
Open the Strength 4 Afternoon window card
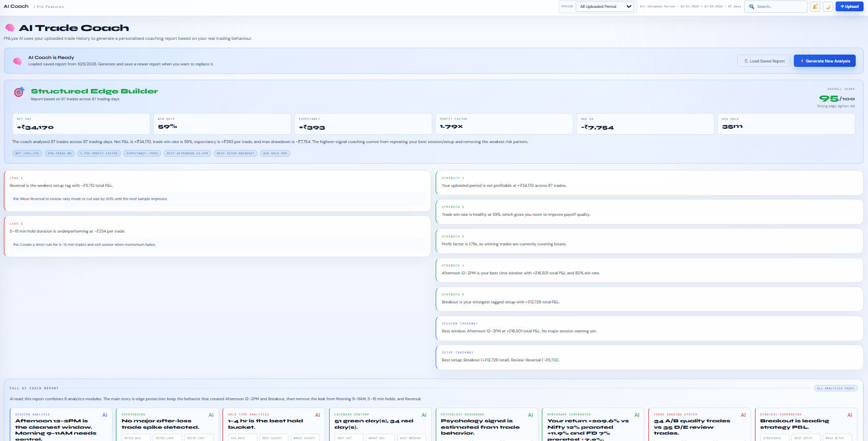coord(649,270)
